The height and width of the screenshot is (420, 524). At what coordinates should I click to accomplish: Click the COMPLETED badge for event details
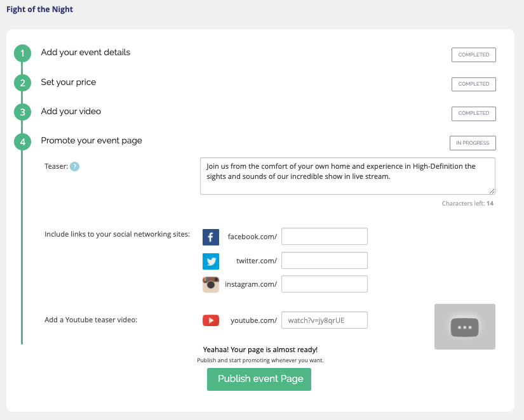coord(474,55)
